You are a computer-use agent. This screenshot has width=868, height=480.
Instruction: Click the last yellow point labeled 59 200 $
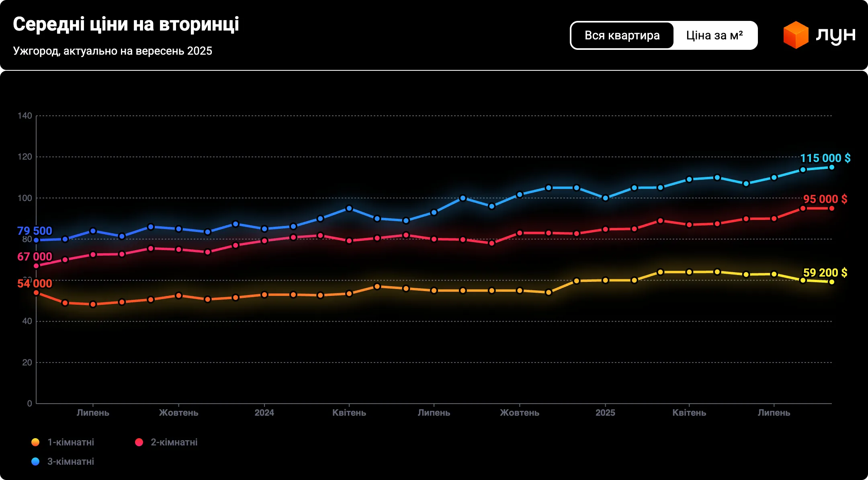(831, 282)
